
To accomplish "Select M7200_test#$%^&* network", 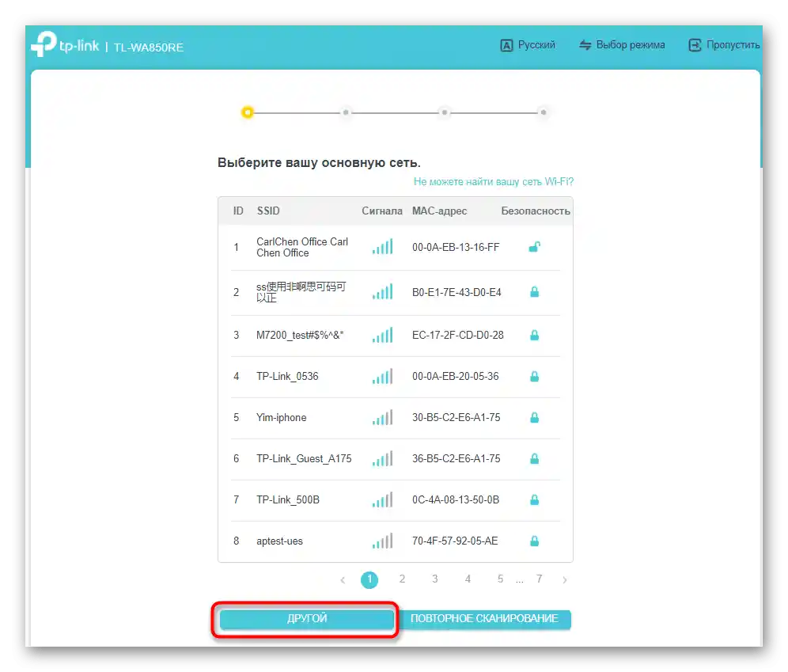I will 396,336.
